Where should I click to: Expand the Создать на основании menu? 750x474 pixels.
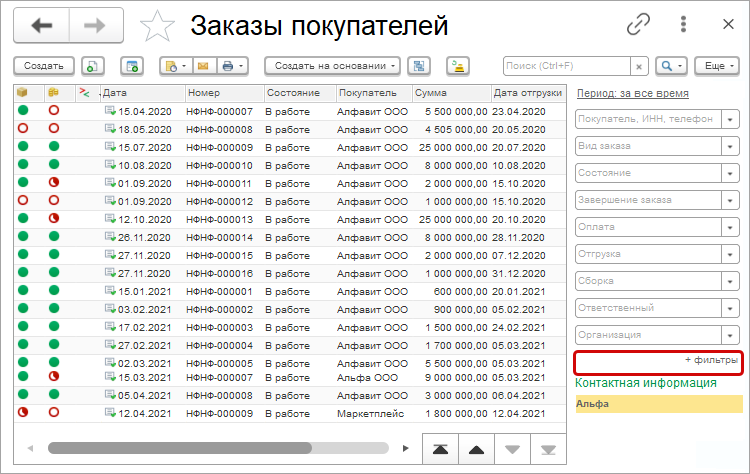point(332,66)
